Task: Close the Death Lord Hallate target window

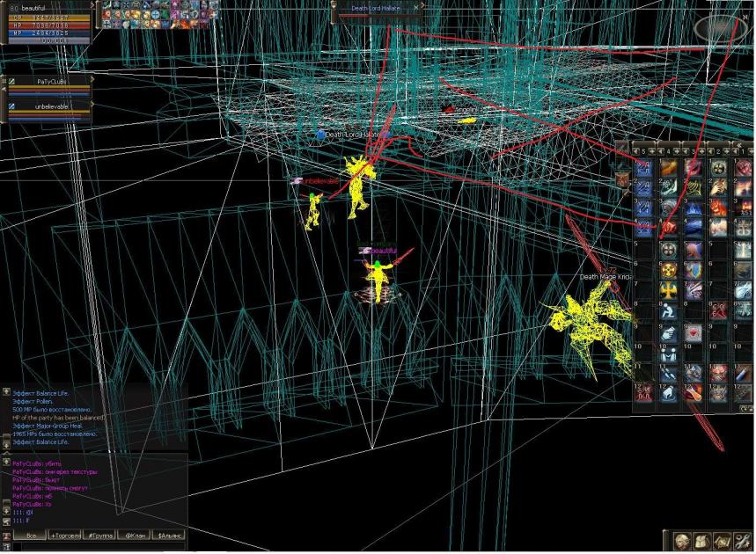Action: 417,8
